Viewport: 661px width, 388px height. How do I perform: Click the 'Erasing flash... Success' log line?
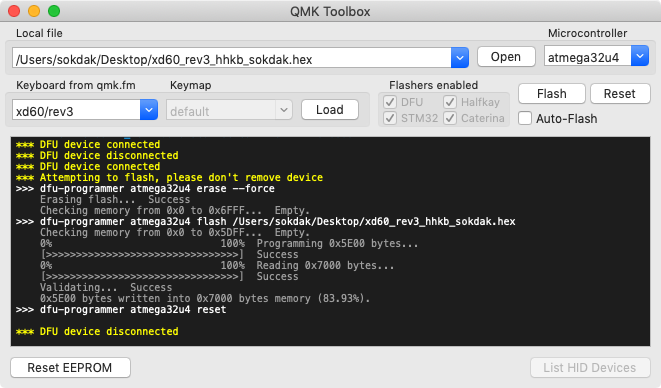click(115, 199)
